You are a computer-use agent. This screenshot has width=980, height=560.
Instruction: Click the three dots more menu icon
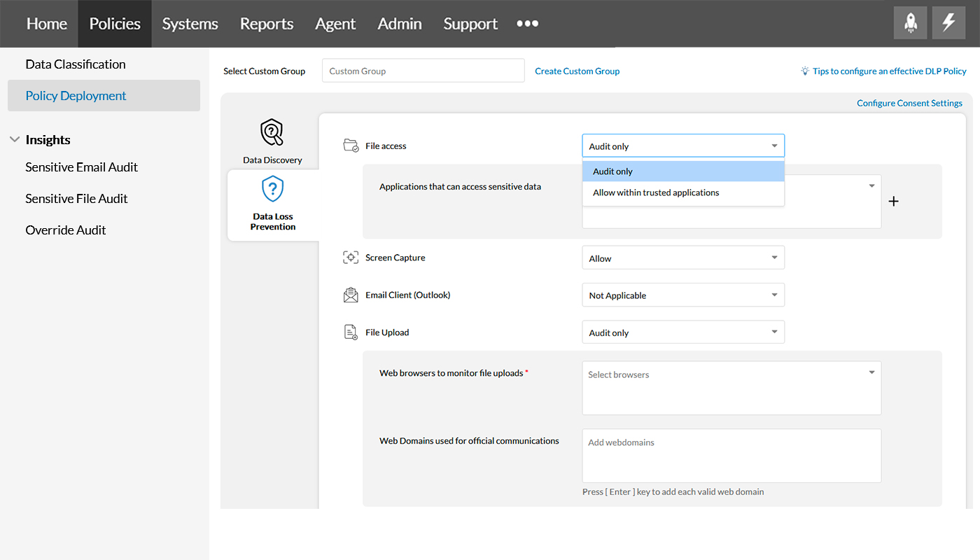527,24
